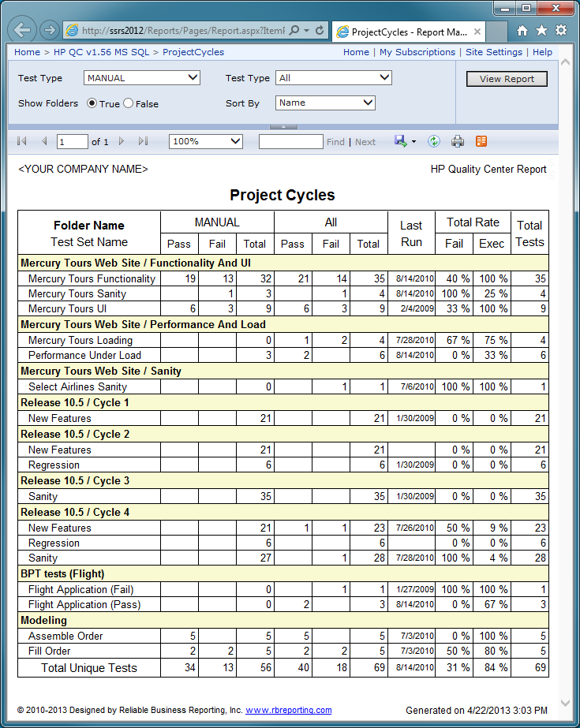Open Site Settings
The height and width of the screenshot is (728, 580).
point(494,52)
